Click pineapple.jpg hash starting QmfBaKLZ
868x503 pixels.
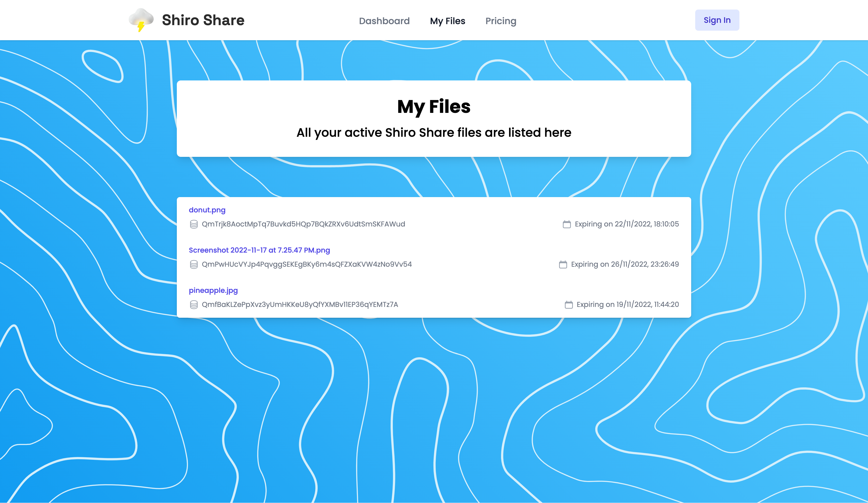point(300,305)
